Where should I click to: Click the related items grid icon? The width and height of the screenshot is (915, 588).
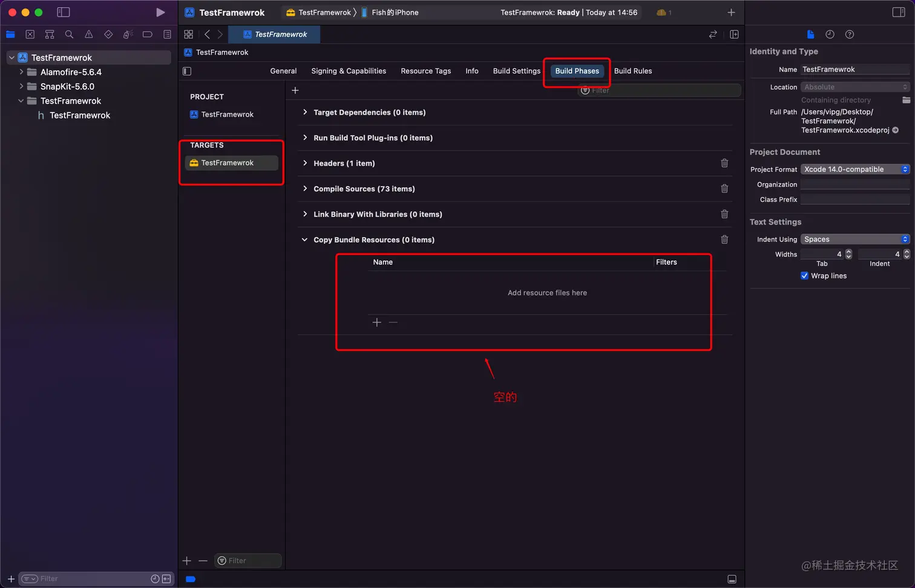(189, 34)
